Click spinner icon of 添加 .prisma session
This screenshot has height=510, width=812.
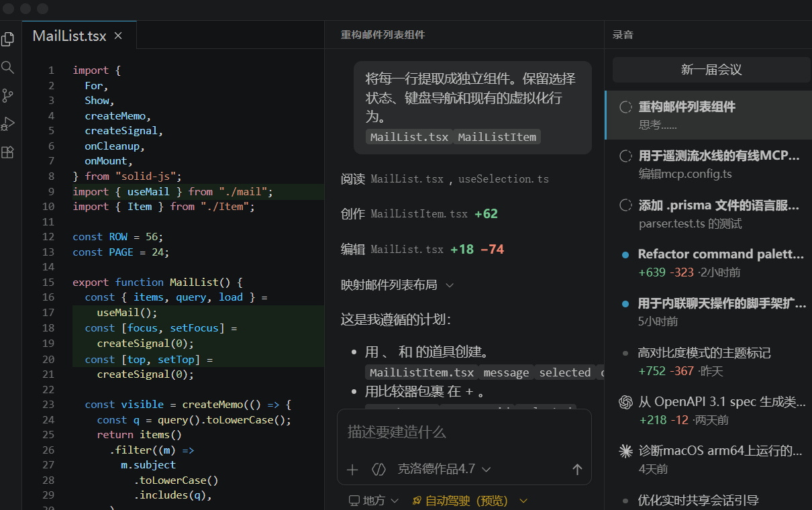coord(625,205)
